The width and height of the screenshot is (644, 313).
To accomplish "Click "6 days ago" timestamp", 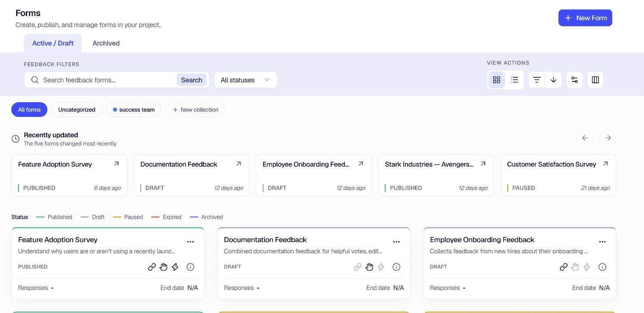I will (108, 188).
